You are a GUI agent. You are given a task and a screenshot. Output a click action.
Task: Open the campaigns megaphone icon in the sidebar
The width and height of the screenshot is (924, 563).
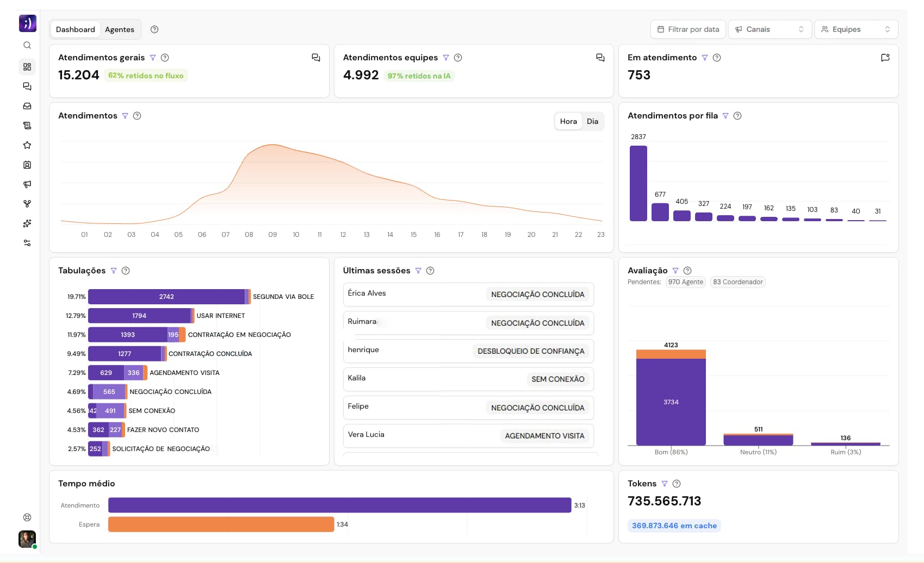click(x=27, y=184)
